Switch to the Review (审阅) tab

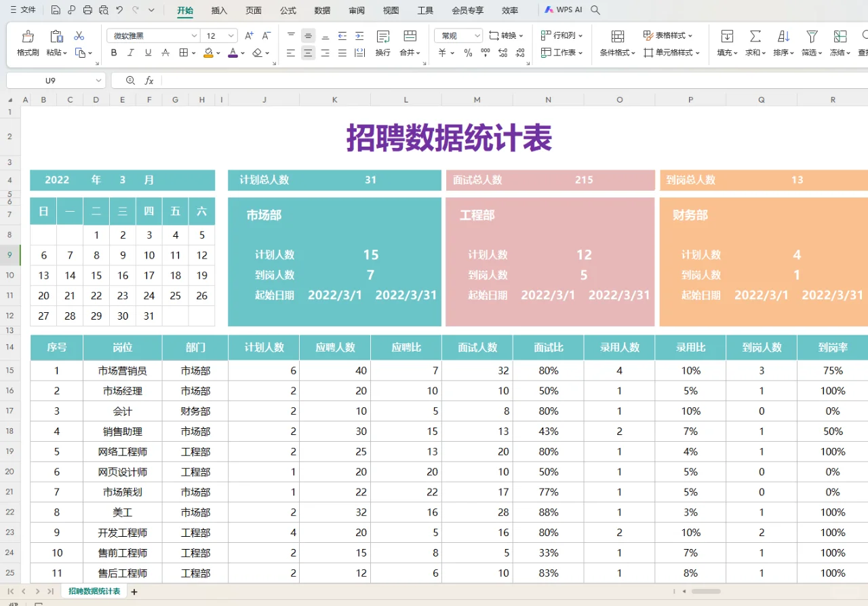pyautogui.click(x=357, y=10)
